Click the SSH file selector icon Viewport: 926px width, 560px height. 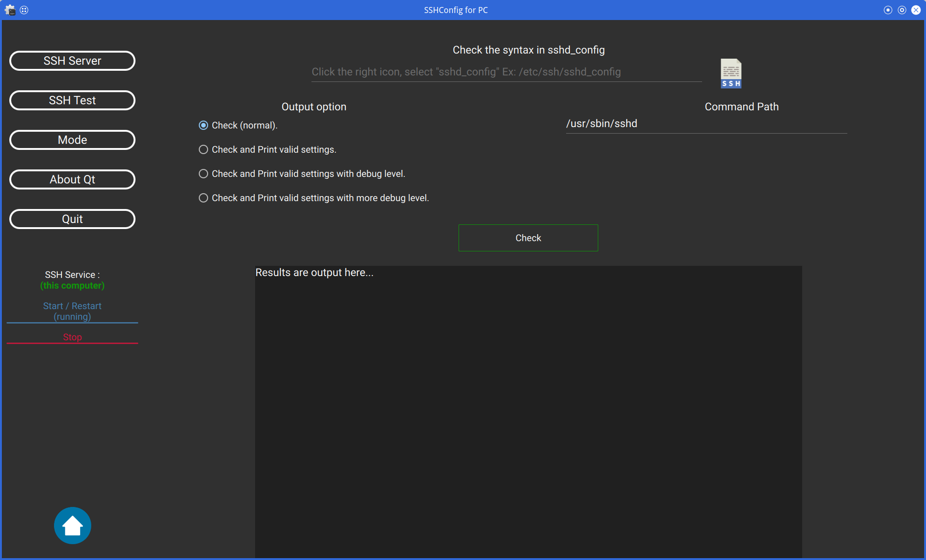(x=730, y=73)
